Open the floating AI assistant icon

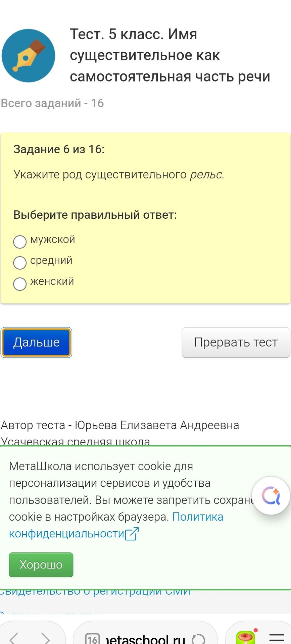[x=271, y=495]
